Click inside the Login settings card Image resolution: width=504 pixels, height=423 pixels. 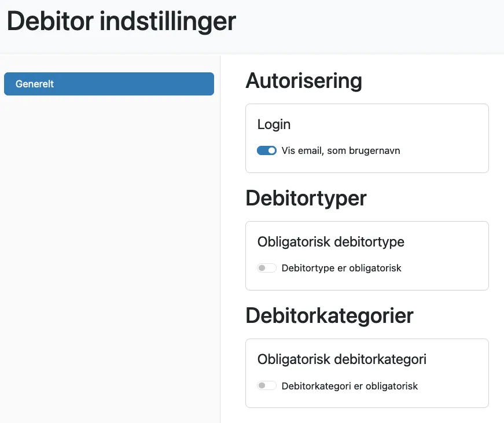[x=367, y=138]
